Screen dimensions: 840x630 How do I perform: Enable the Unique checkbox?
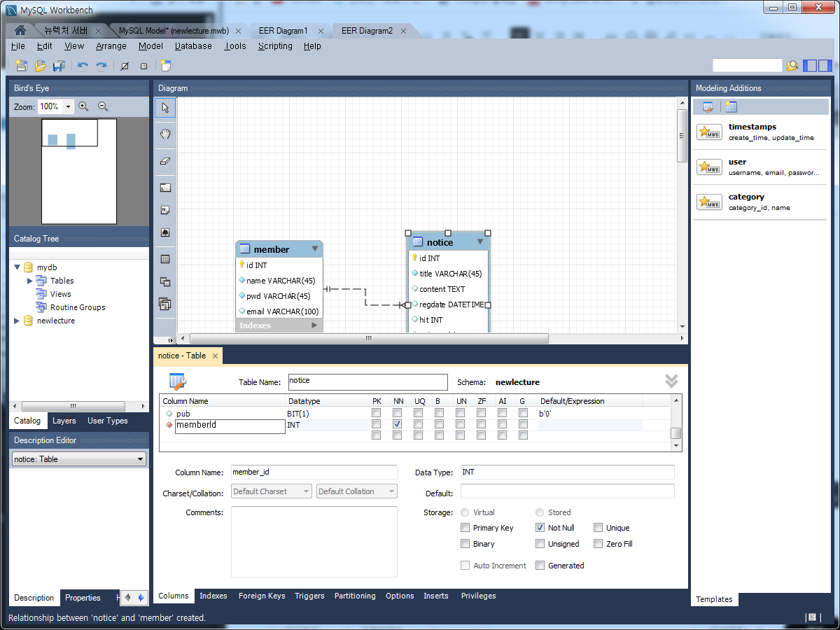(x=598, y=528)
